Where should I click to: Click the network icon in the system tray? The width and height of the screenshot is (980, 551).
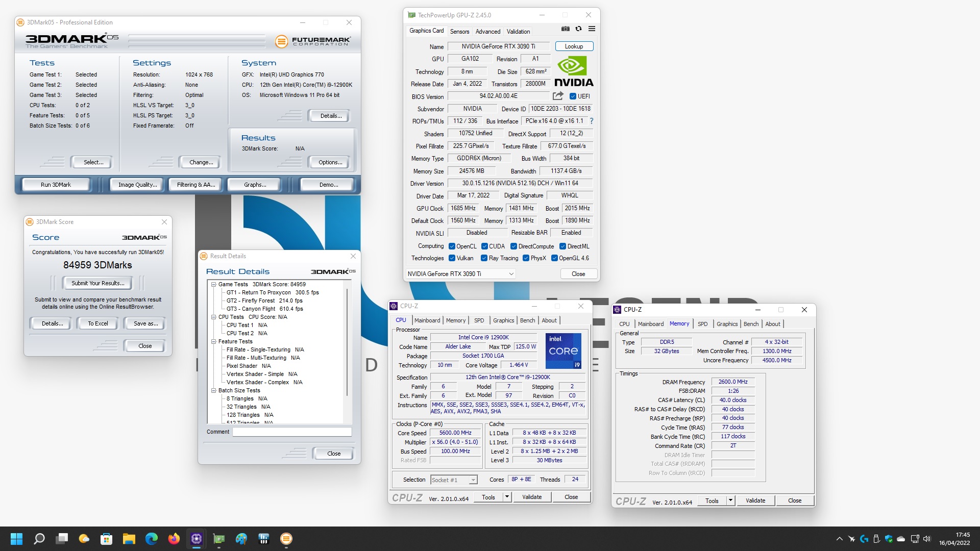coord(915,539)
